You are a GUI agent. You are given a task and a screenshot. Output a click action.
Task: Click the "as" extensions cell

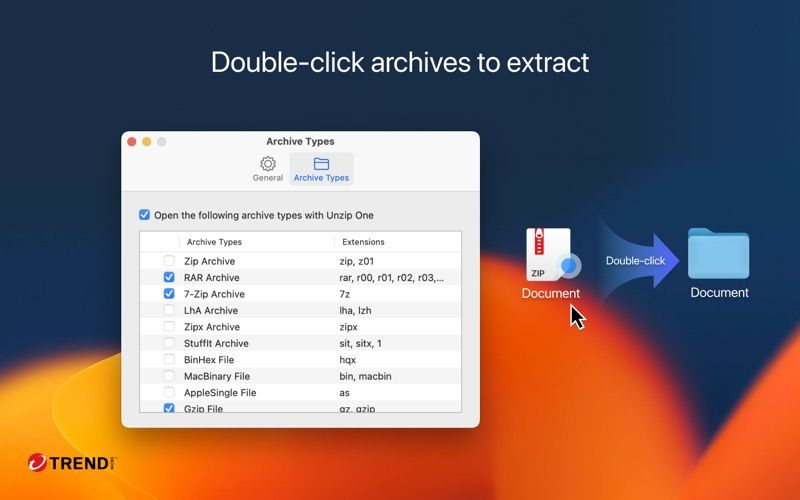[x=344, y=392]
